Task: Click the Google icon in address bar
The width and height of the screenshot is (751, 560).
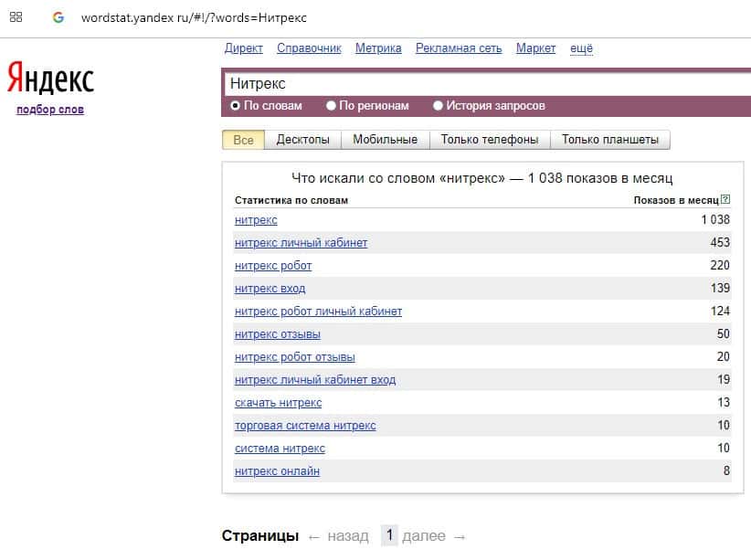Action: (x=58, y=17)
